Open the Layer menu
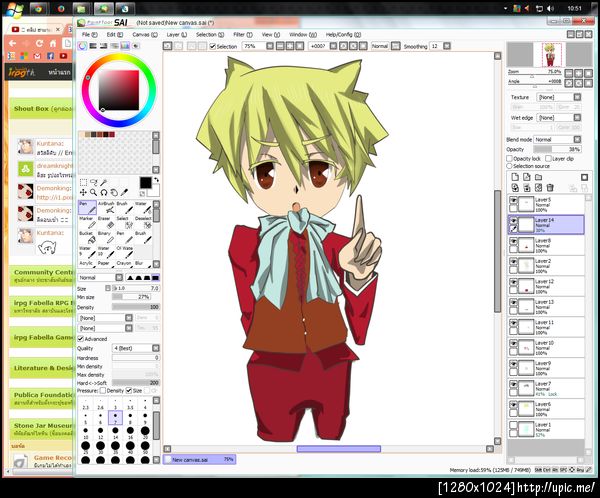The image size is (600, 498). click(177, 34)
